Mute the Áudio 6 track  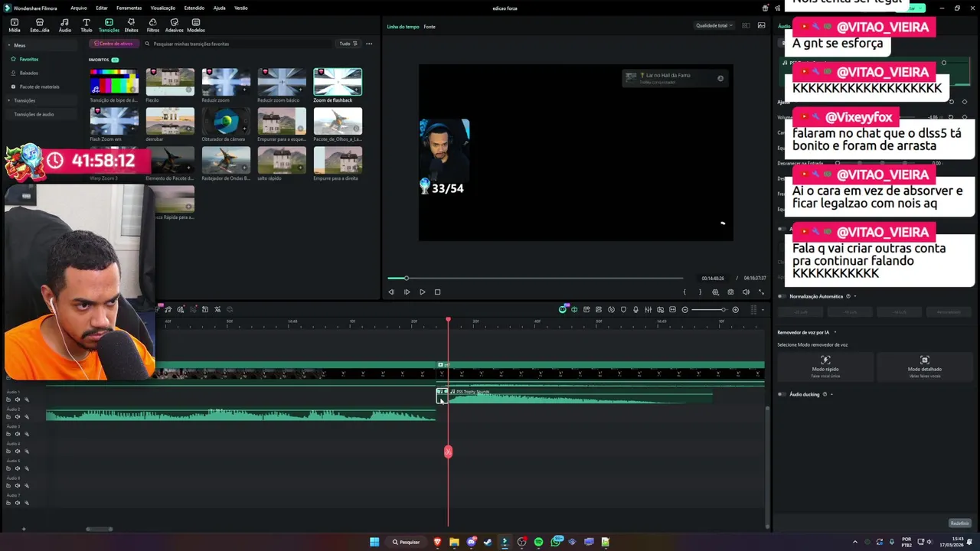pos(18,486)
